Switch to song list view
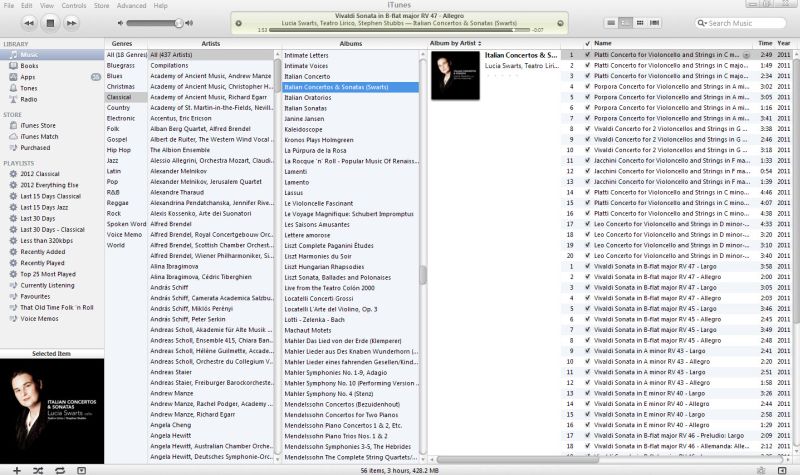 [611, 23]
